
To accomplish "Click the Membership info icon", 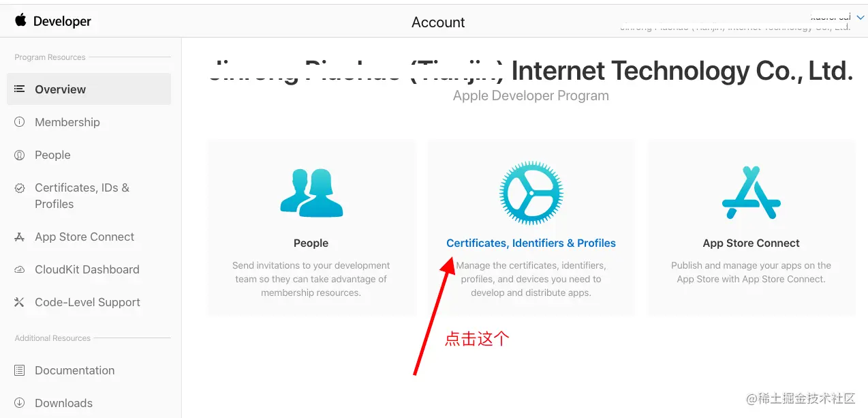I will click(20, 122).
